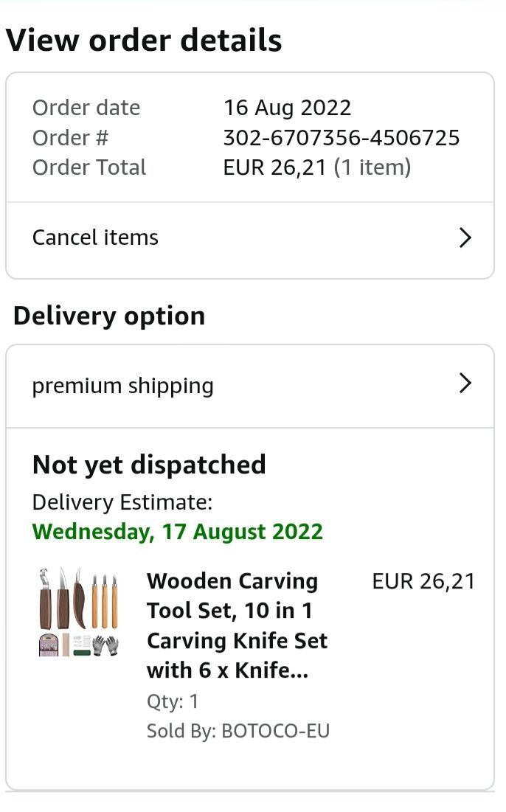Click the EUR 26,21 price beside product
The image size is (506, 812).
pyautogui.click(x=423, y=581)
